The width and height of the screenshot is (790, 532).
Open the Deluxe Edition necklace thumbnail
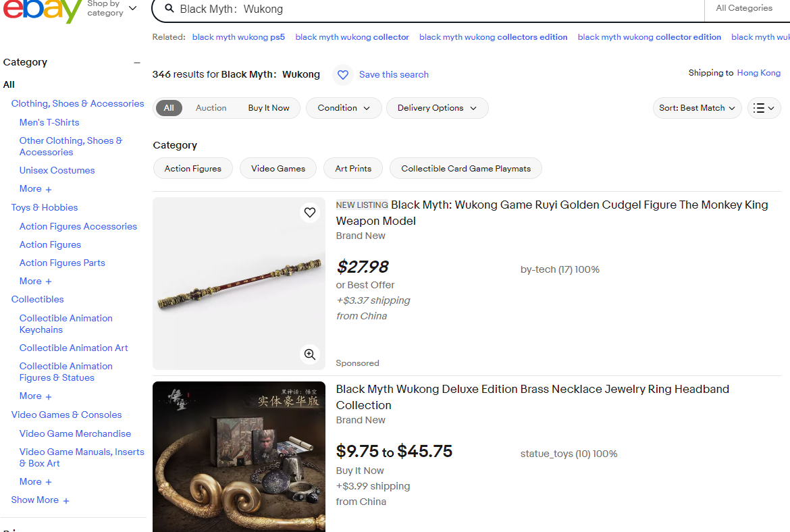[x=239, y=456]
